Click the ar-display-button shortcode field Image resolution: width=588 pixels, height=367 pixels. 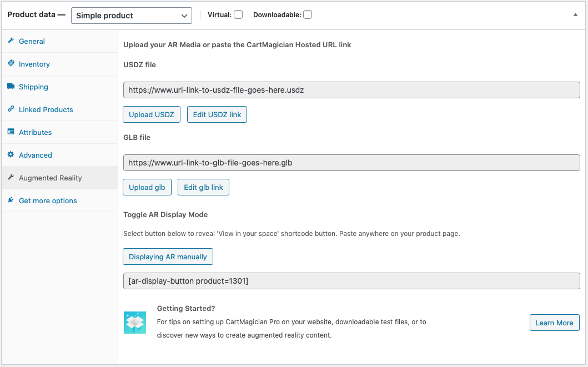(352, 281)
